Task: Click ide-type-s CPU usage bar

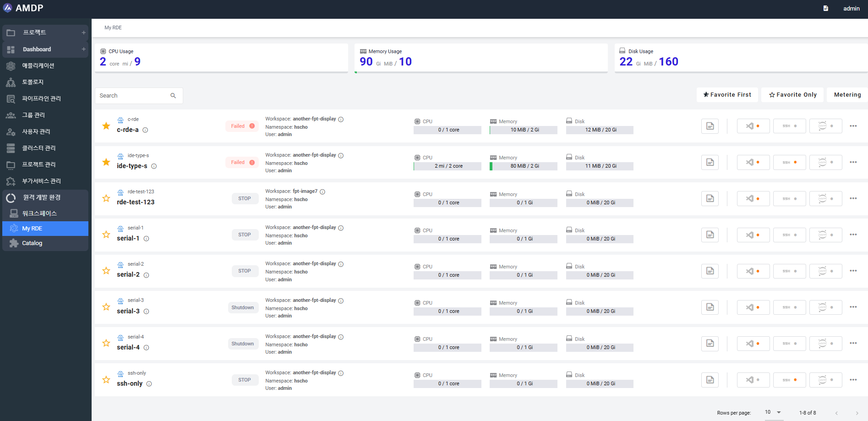Action: [x=448, y=166]
